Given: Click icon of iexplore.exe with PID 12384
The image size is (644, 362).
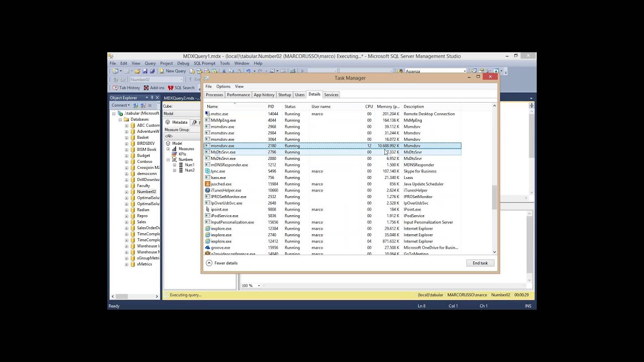Looking at the screenshot, I should [x=207, y=228].
